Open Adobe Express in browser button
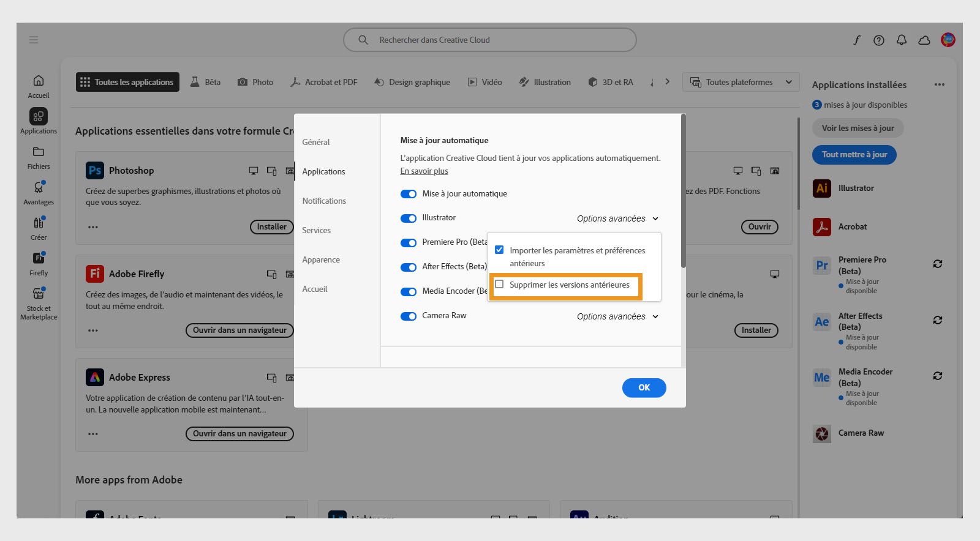The image size is (980, 541). pyautogui.click(x=239, y=434)
